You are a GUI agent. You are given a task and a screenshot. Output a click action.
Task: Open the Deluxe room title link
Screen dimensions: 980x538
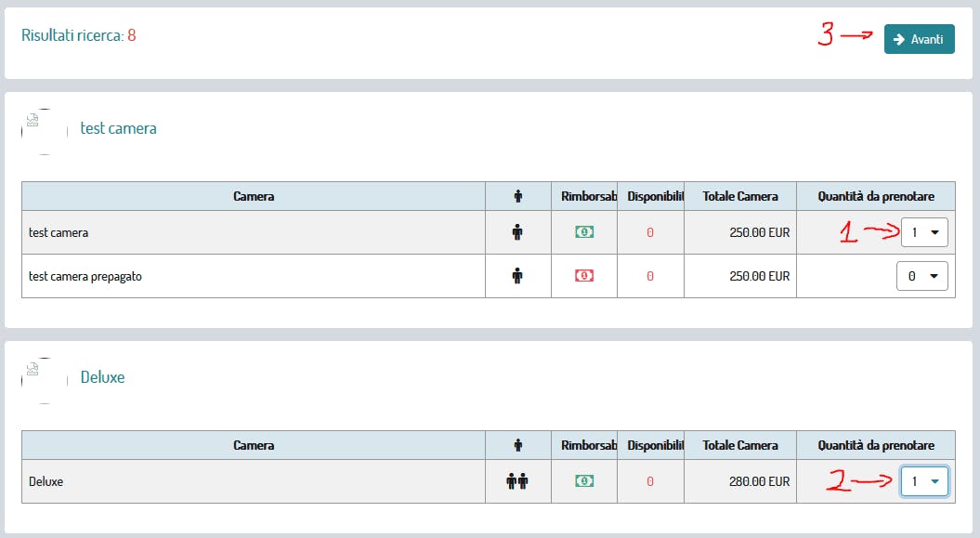click(102, 377)
